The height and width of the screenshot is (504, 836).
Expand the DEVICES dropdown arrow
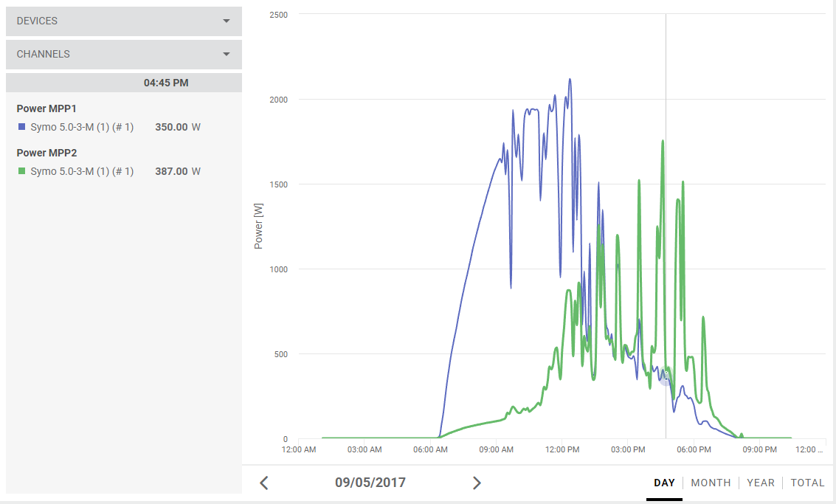click(x=226, y=21)
